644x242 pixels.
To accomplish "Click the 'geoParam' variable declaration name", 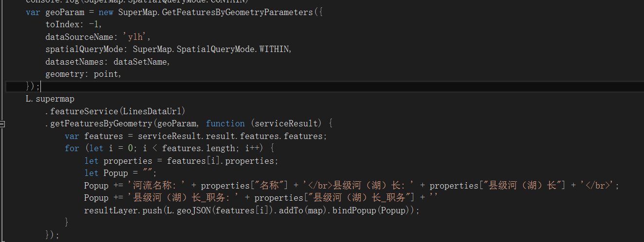I will (65, 12).
